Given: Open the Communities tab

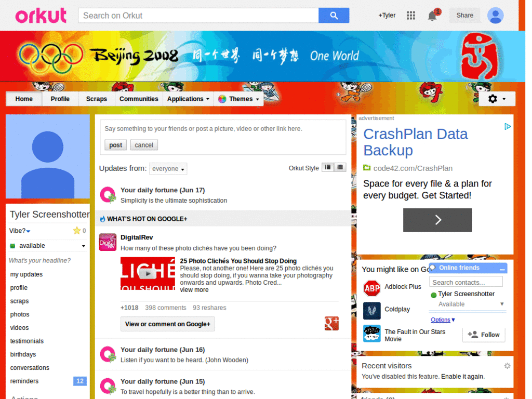Looking at the screenshot, I should [x=138, y=99].
